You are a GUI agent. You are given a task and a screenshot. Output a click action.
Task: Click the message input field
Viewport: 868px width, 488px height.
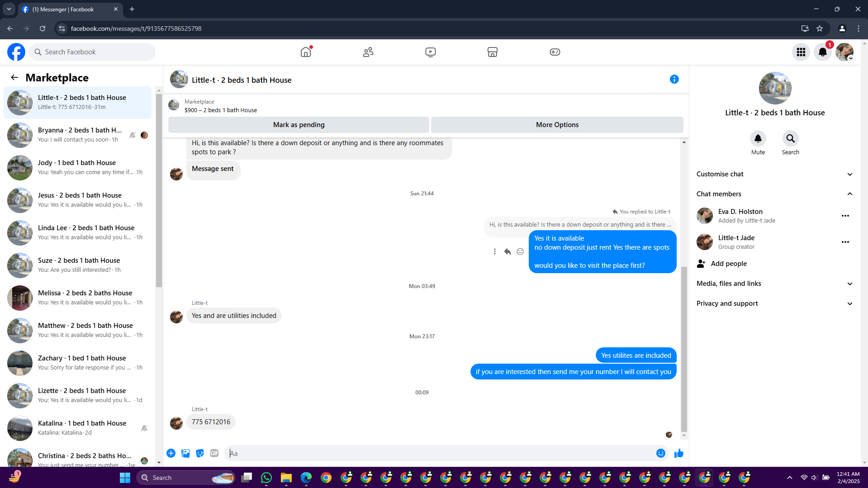pyautogui.click(x=439, y=453)
